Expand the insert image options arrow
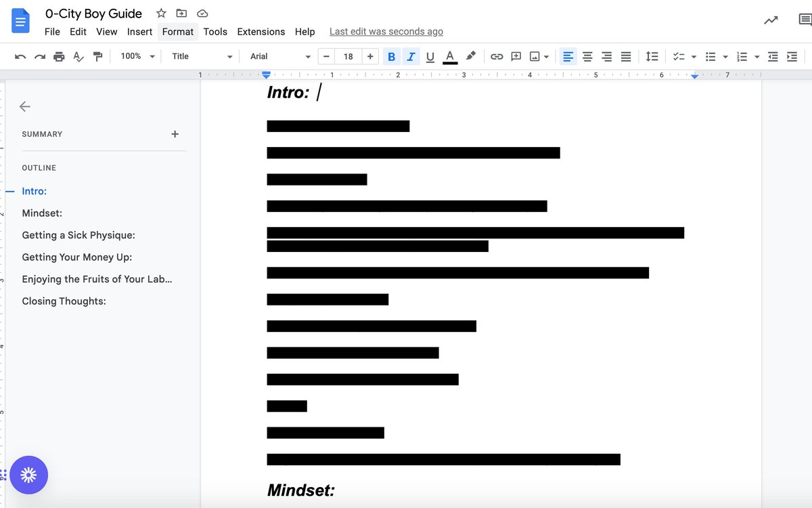The image size is (812, 508). 547,57
